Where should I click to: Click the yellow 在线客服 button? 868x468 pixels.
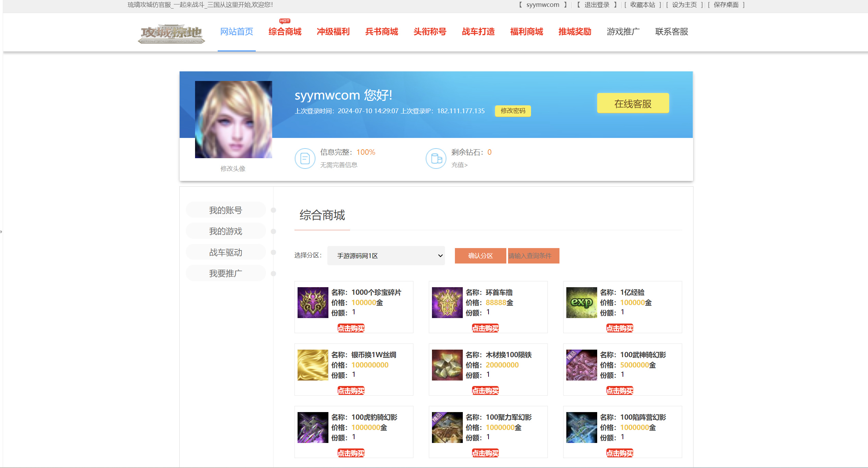click(x=633, y=103)
